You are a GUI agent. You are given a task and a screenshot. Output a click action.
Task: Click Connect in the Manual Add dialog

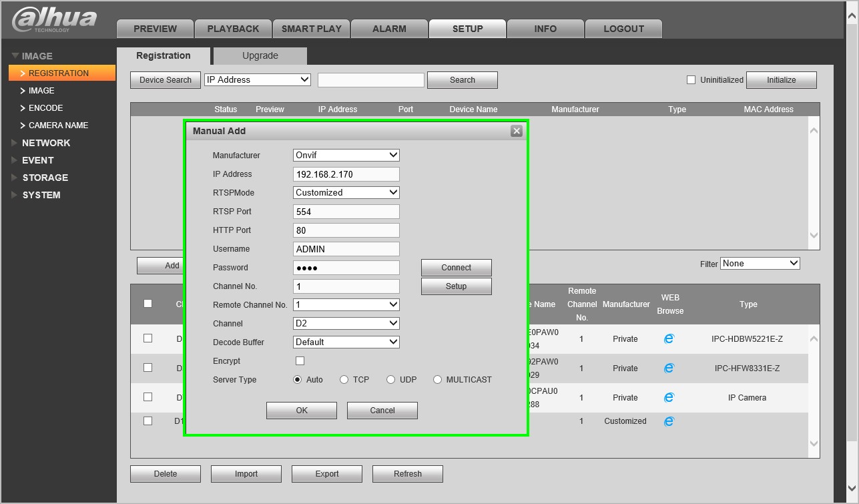(x=457, y=268)
